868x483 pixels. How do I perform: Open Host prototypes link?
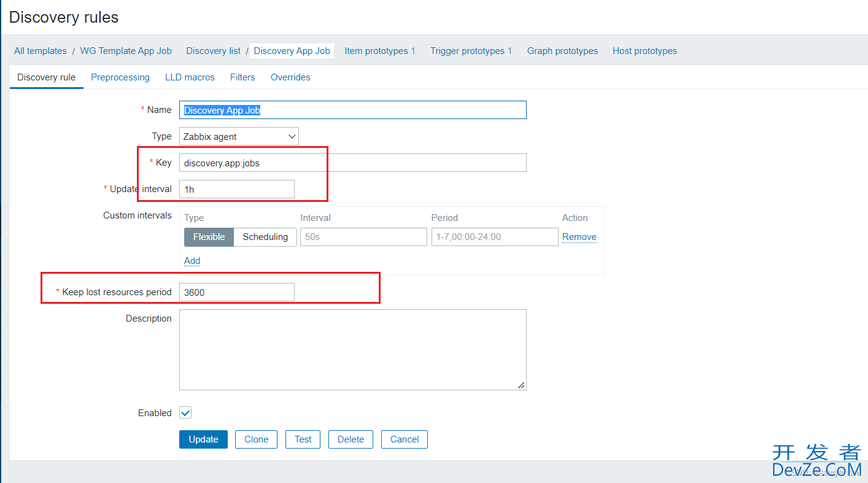tap(645, 51)
